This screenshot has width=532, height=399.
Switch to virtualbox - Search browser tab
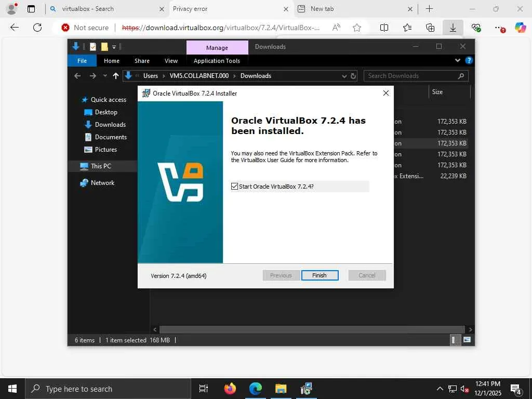pos(107,9)
